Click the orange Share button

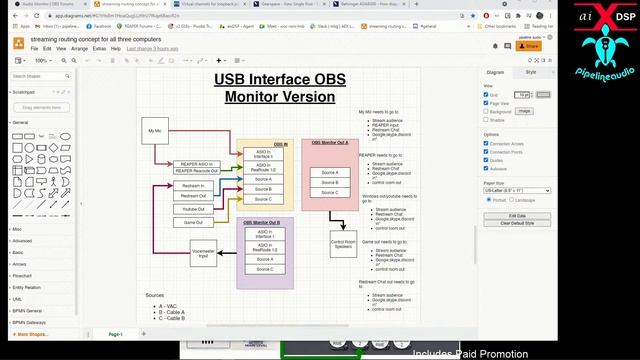pyautogui.click(x=529, y=46)
